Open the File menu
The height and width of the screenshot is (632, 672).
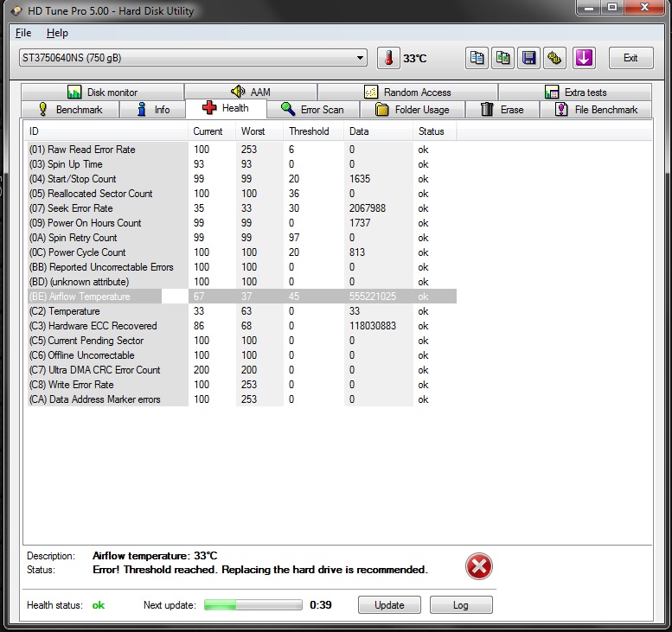coord(23,33)
